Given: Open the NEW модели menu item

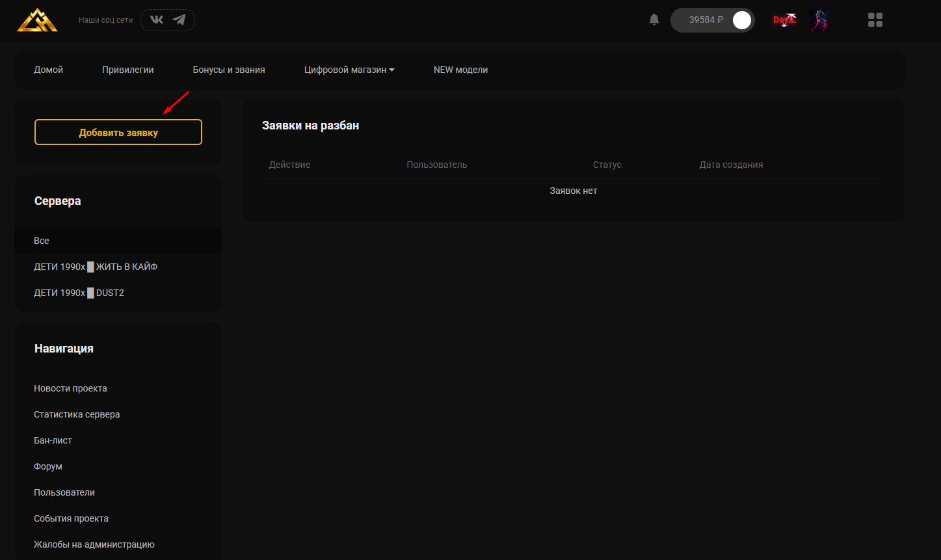Looking at the screenshot, I should pyautogui.click(x=460, y=70).
